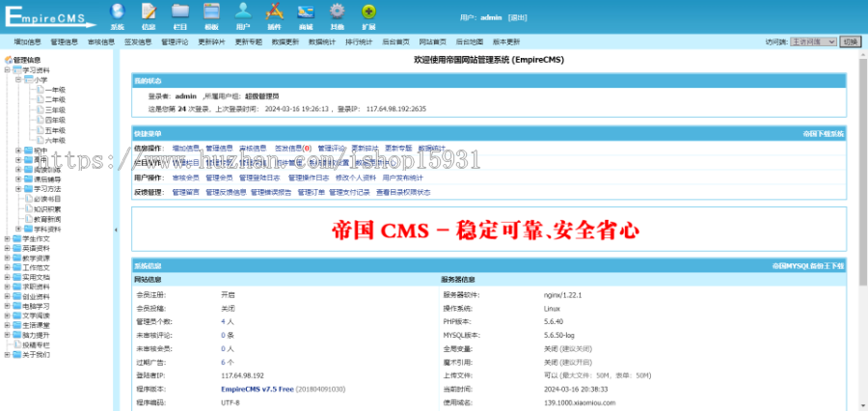Collapse the sidebar with the splitter arrow
The image size is (868, 411).
coord(116,230)
